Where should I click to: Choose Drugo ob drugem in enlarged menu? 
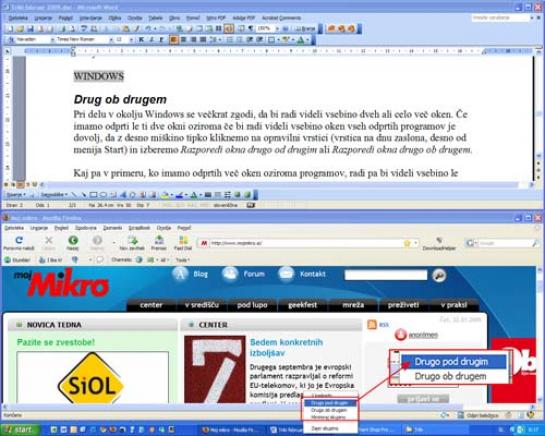click(x=450, y=376)
